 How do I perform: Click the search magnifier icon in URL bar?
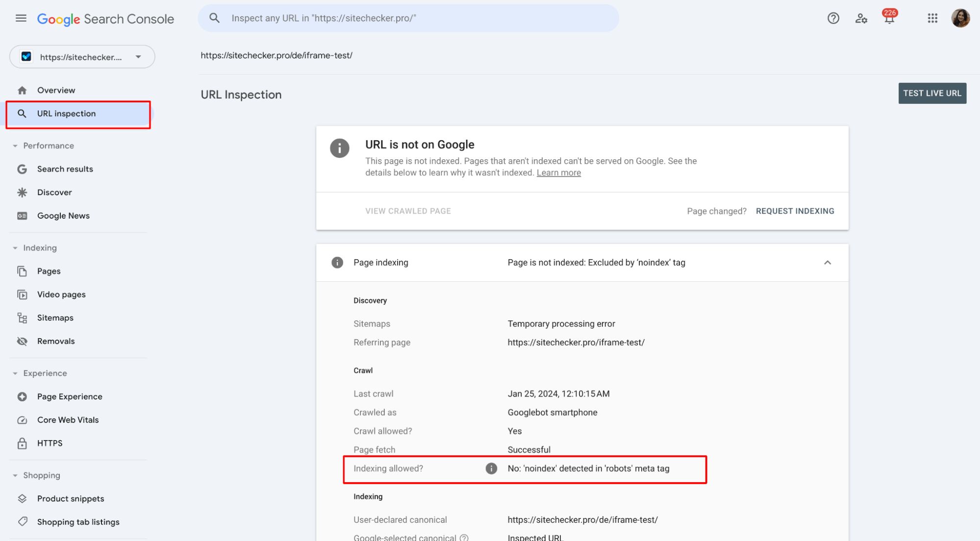(x=215, y=18)
